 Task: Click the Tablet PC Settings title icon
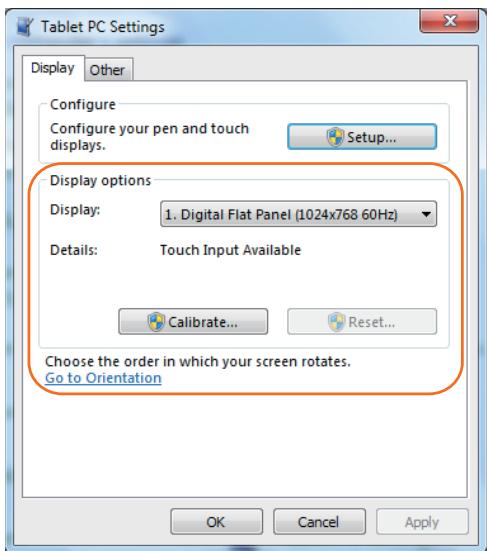tap(25, 27)
